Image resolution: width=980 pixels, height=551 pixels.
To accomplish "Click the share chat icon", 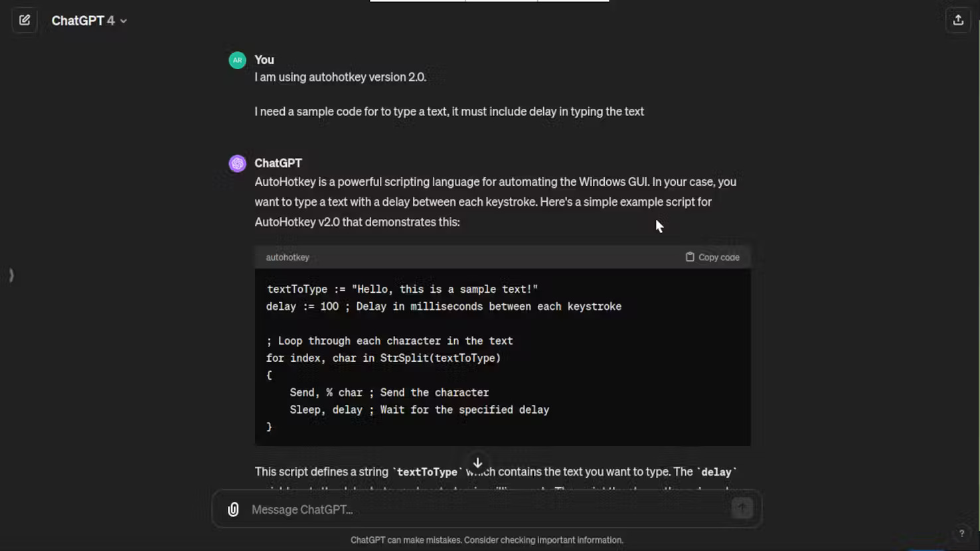I will [x=957, y=21].
